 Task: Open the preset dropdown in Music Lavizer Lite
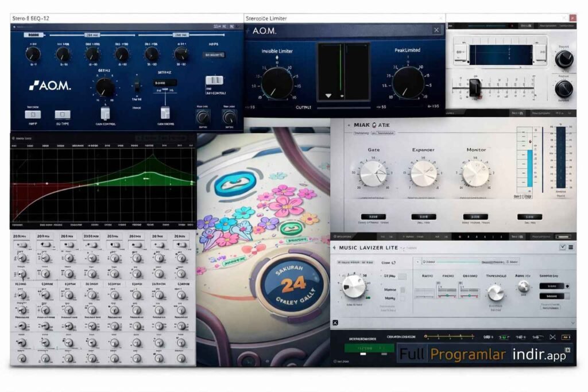(417, 263)
